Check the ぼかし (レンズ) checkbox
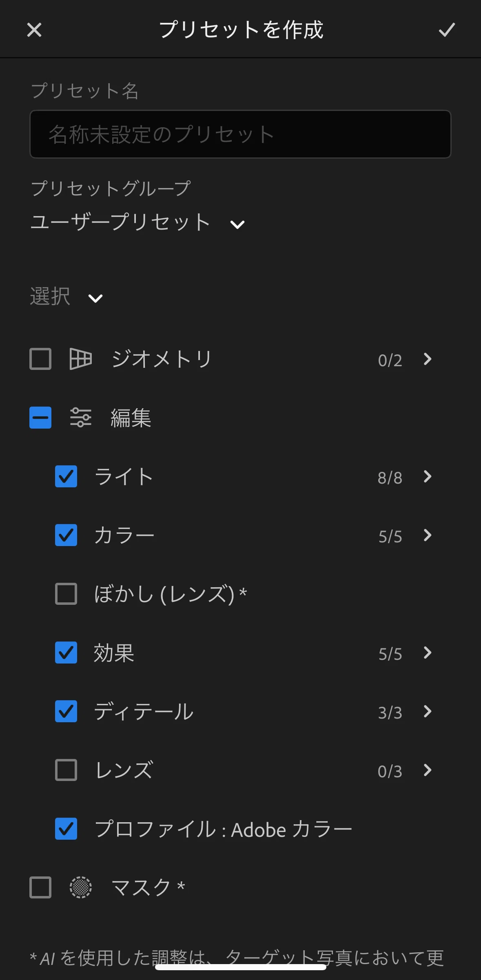This screenshot has width=481, height=980. pyautogui.click(x=66, y=594)
